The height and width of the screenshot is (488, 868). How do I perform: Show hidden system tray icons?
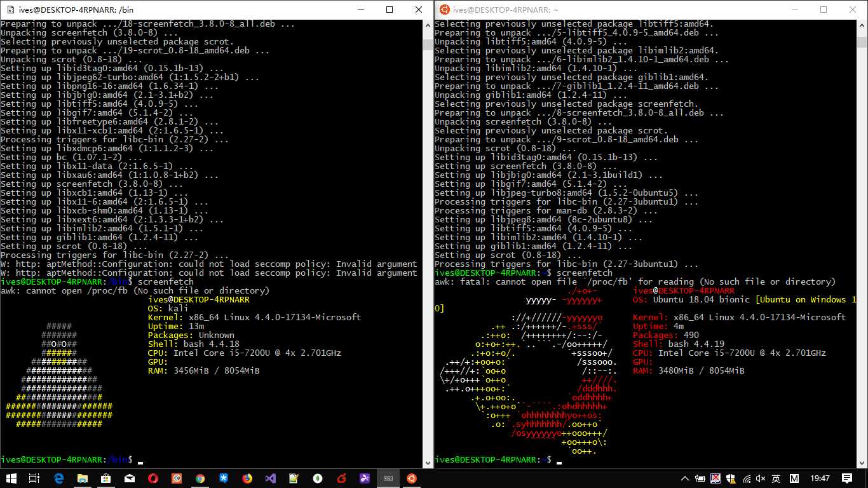684,478
